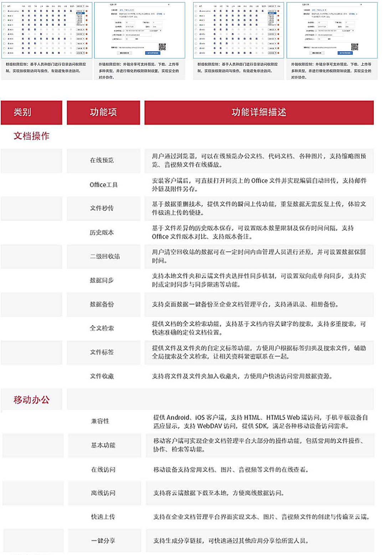Select the 历史版本 feature name
The width and height of the screenshot is (392, 555).
click(x=102, y=232)
